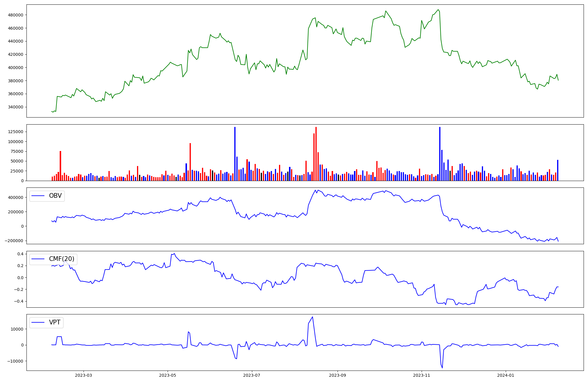Select the 2023-09 date tick label
Image resolution: width=588 pixels, height=382 pixels.
tap(338, 375)
